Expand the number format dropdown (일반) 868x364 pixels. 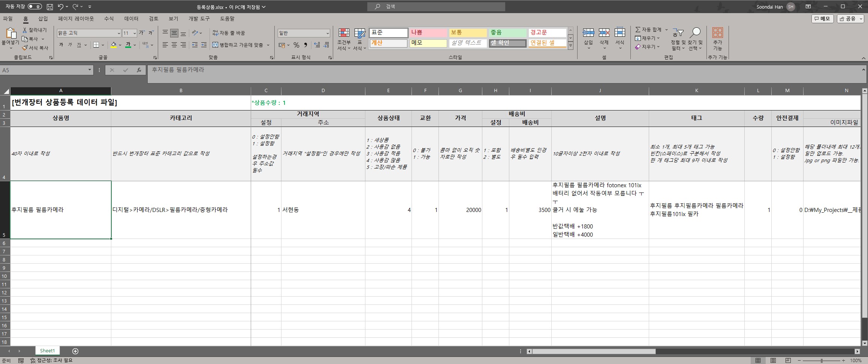click(327, 33)
